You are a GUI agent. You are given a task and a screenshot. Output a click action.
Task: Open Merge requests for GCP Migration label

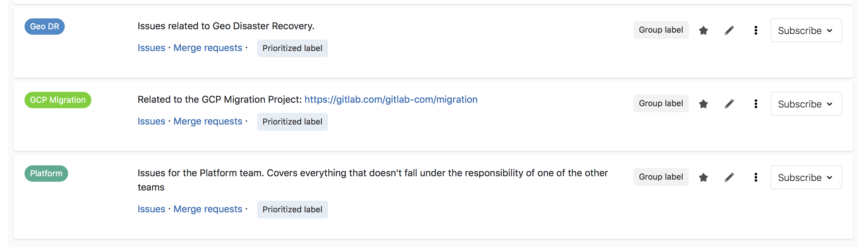(207, 121)
